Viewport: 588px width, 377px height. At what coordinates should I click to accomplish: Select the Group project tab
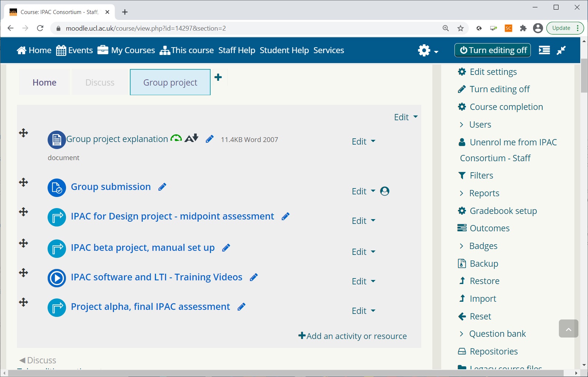[170, 82]
